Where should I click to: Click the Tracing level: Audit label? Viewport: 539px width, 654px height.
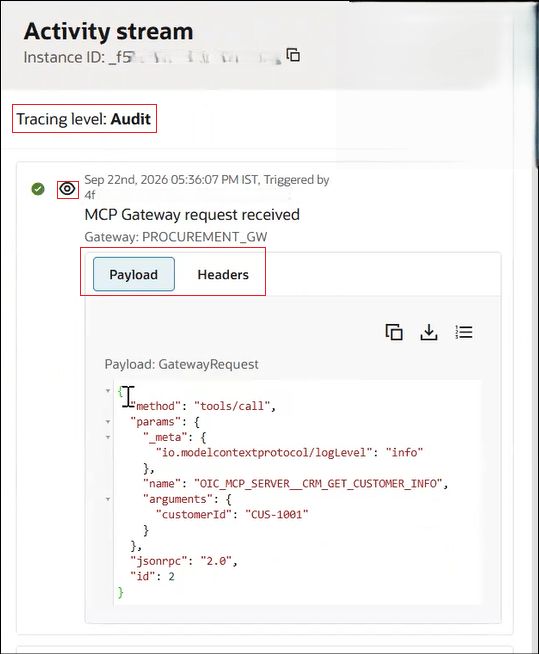pos(83,119)
